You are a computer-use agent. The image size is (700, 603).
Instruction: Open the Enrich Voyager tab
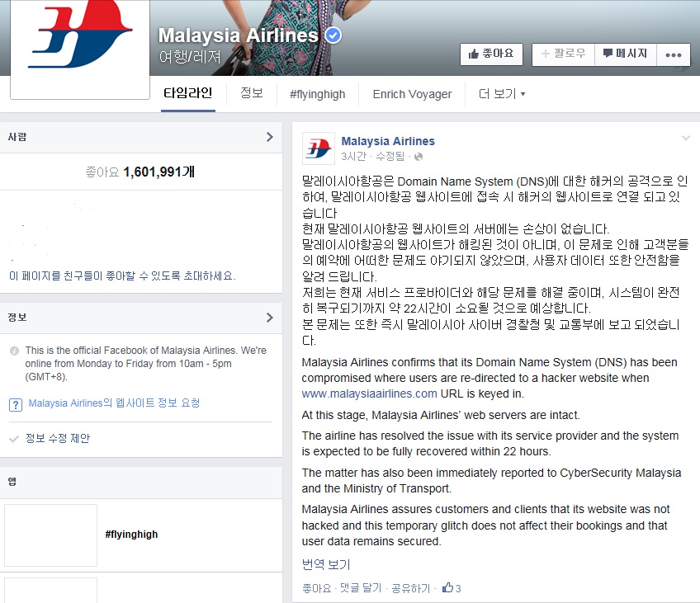click(412, 94)
